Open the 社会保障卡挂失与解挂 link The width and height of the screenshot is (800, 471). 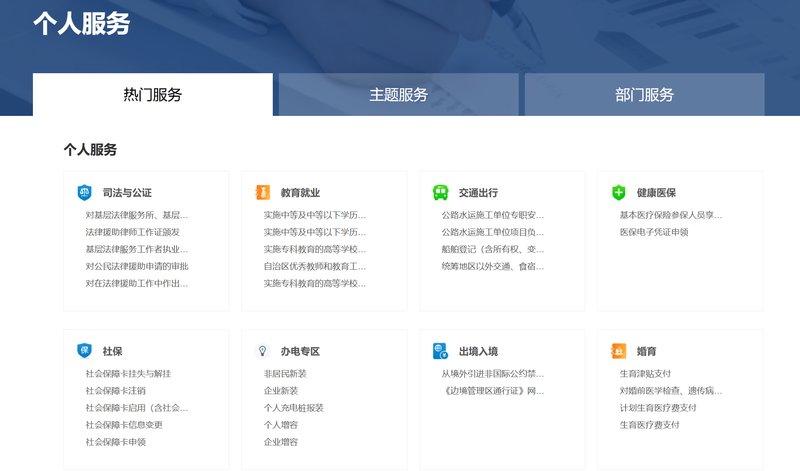pos(128,374)
